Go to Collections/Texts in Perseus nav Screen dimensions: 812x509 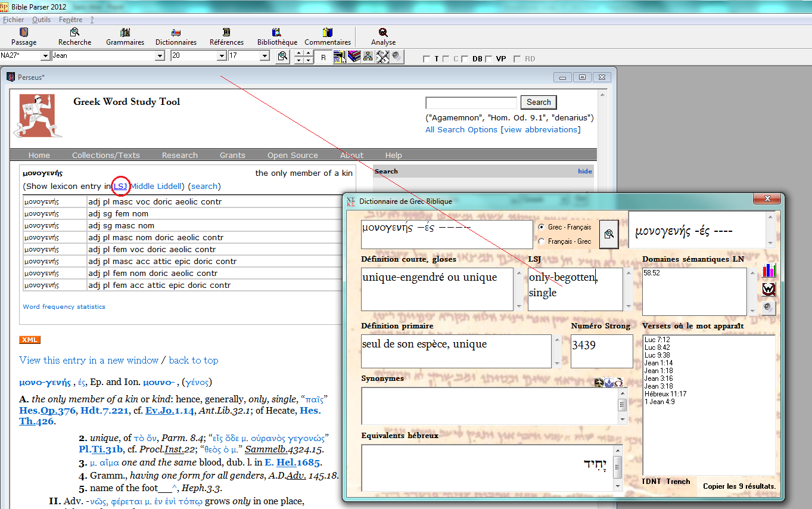click(x=106, y=155)
